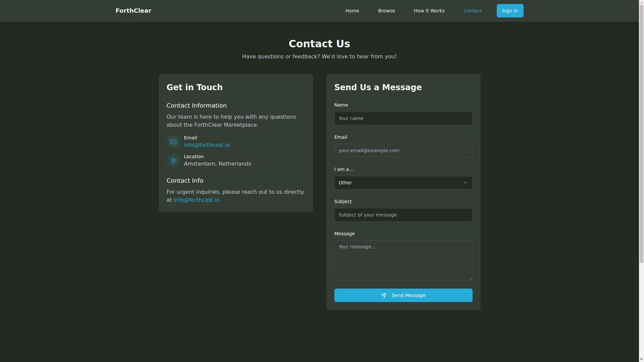
Task: Click into the Email input field
Action: pyautogui.click(x=402, y=151)
